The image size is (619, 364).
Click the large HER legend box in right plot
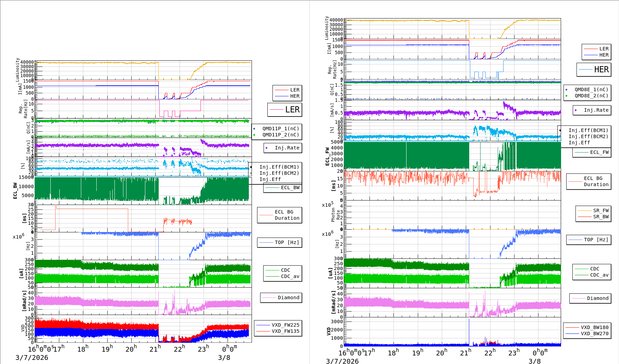594,70
